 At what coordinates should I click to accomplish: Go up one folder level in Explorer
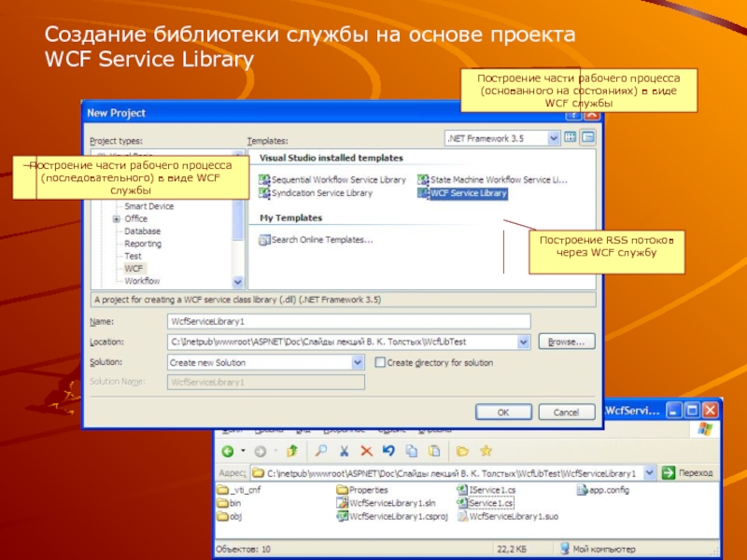[291, 451]
